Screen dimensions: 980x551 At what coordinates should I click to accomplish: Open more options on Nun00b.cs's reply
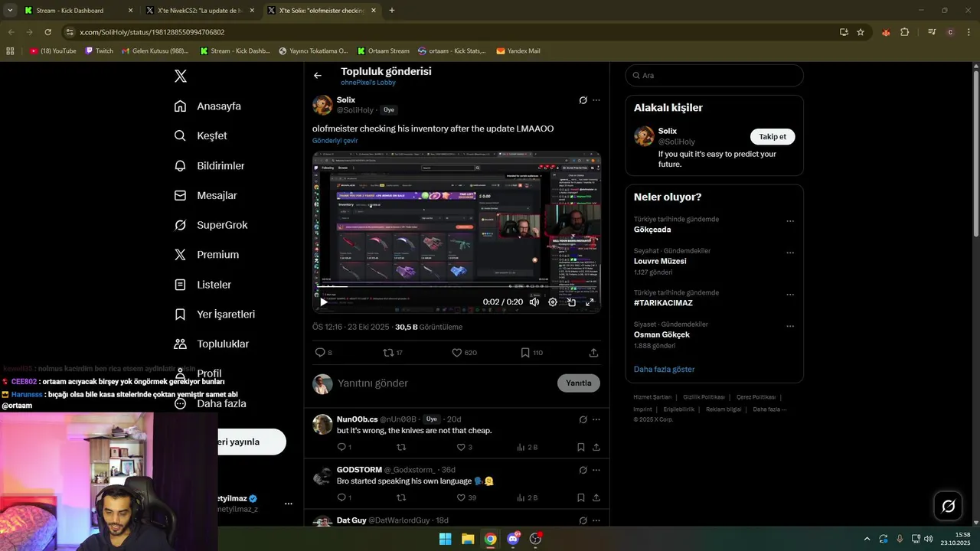click(x=596, y=419)
